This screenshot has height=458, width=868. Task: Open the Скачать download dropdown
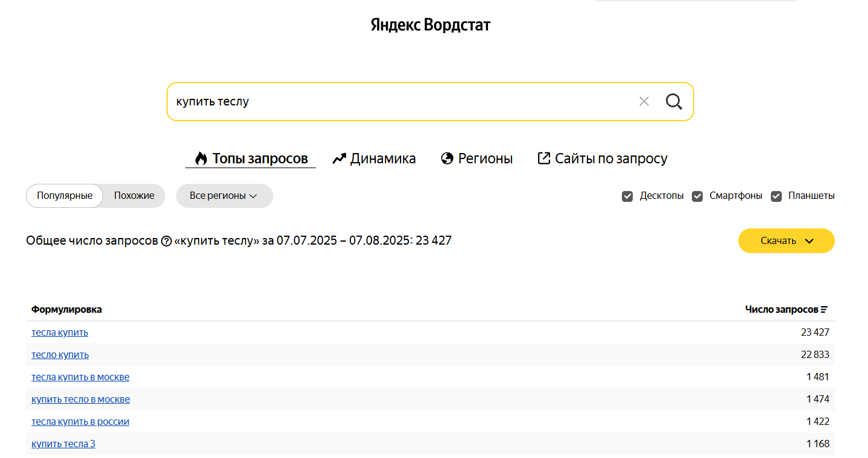click(787, 241)
